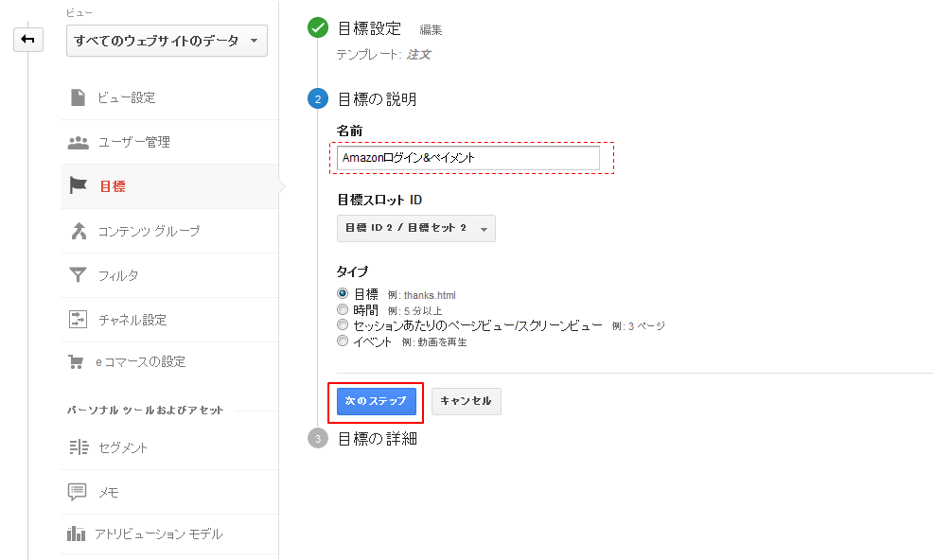This screenshot has height=560, width=934.
Task: Click the パーソナル ツールおよびアセット section label
Action: coord(146,411)
